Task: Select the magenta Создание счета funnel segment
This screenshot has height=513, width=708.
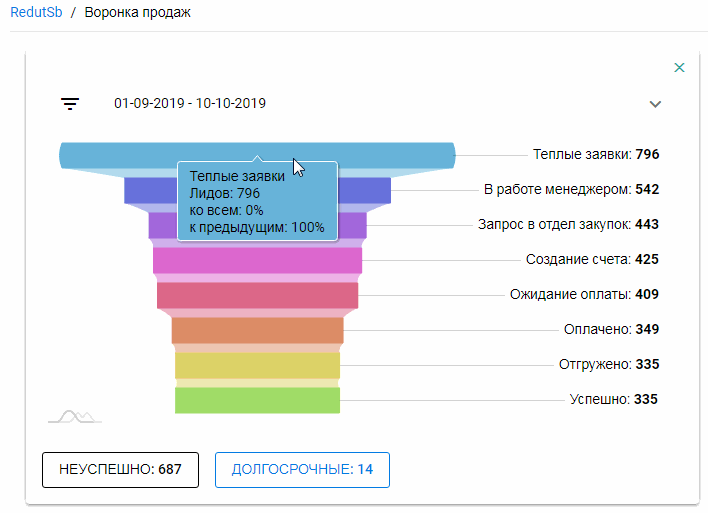Action: point(257,261)
